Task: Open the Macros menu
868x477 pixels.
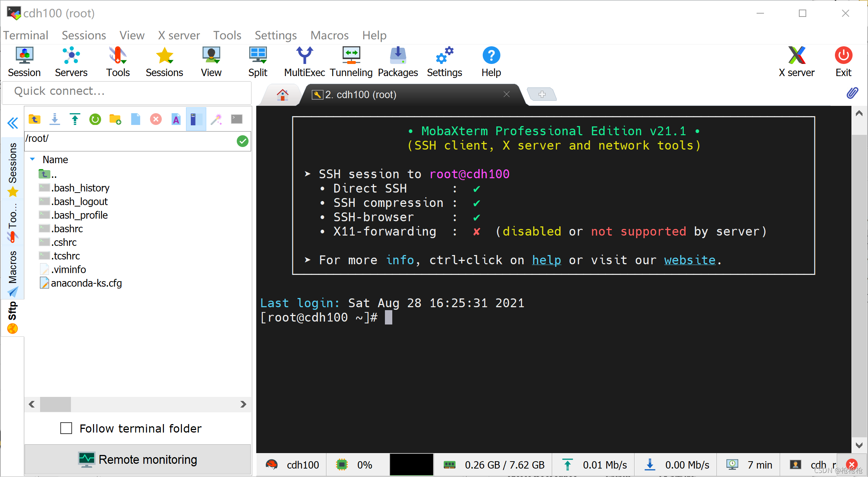Action: tap(329, 35)
